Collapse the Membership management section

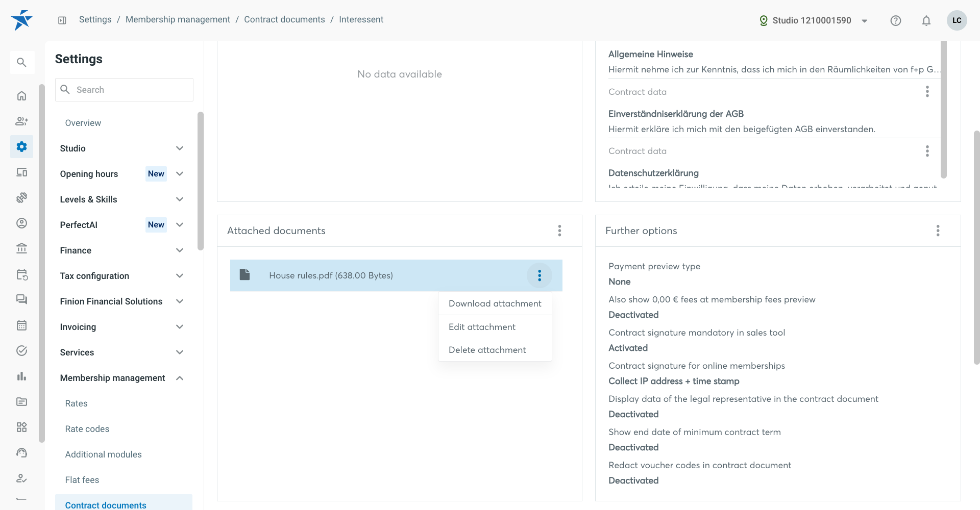coord(121,378)
